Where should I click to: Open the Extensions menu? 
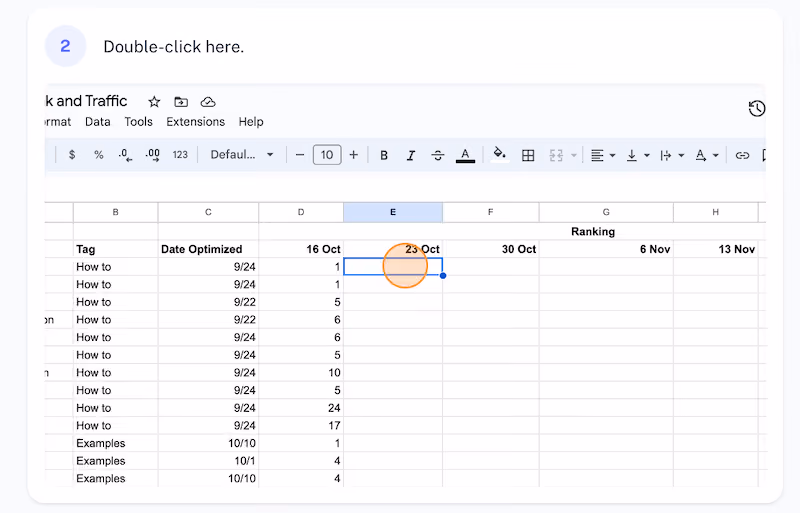pos(195,122)
